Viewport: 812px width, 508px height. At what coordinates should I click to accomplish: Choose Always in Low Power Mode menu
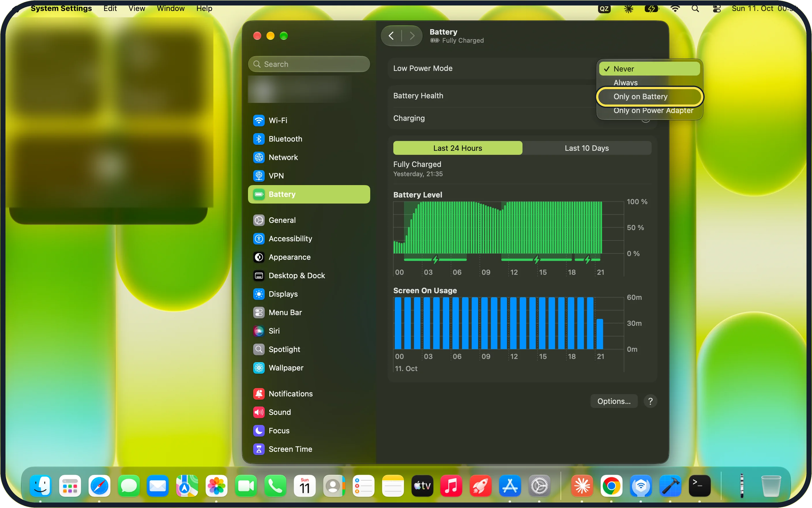(649, 82)
